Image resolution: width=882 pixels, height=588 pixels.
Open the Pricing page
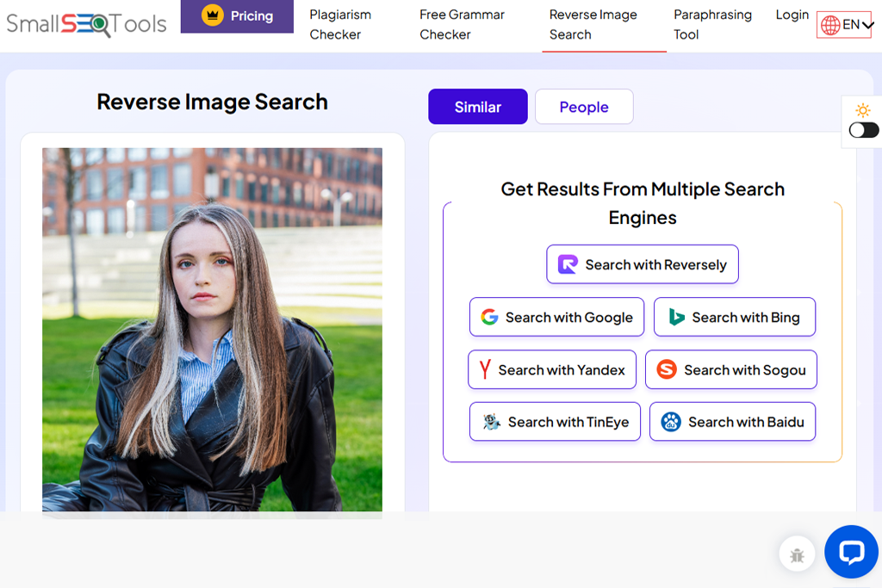point(237,16)
